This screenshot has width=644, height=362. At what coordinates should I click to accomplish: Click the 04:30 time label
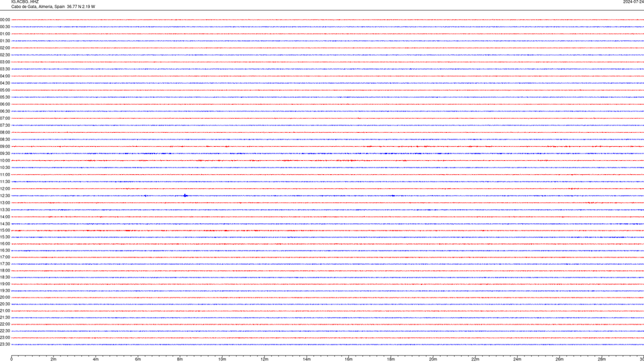coord(5,83)
